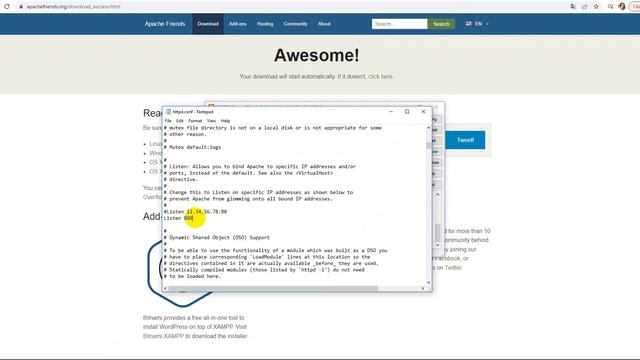Image resolution: width=640 pixels, height=360 pixels.
Task: Close the httpd.conf Notepad window
Action: (423, 111)
